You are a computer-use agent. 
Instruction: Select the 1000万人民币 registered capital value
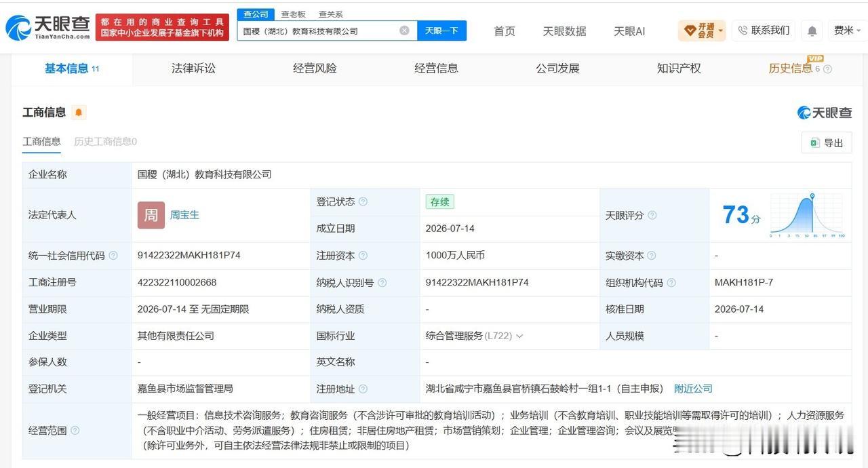click(455, 256)
